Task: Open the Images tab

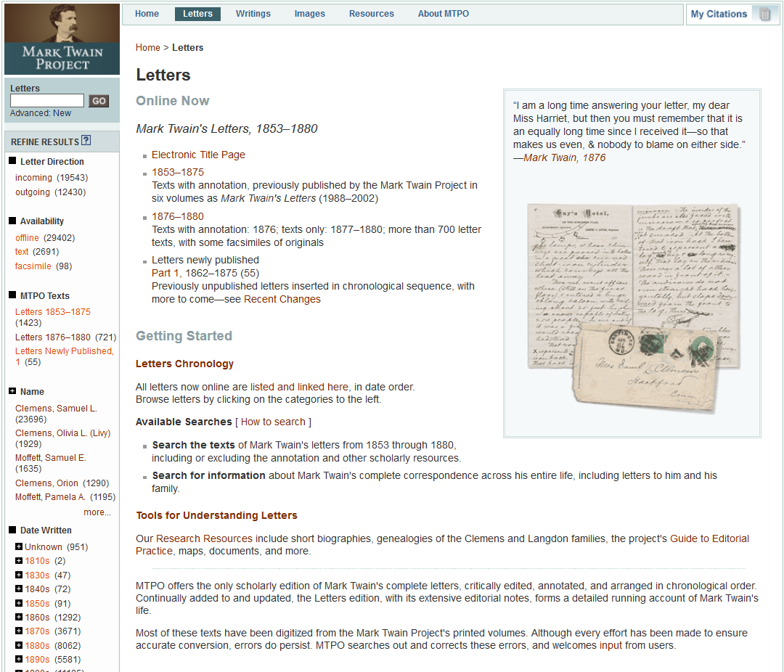Action: [309, 14]
